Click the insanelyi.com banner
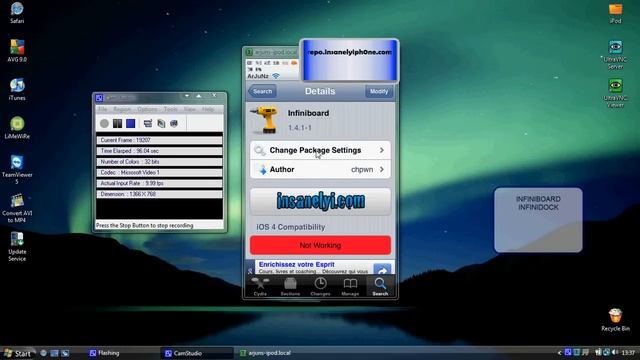The image size is (640, 360). click(x=320, y=201)
